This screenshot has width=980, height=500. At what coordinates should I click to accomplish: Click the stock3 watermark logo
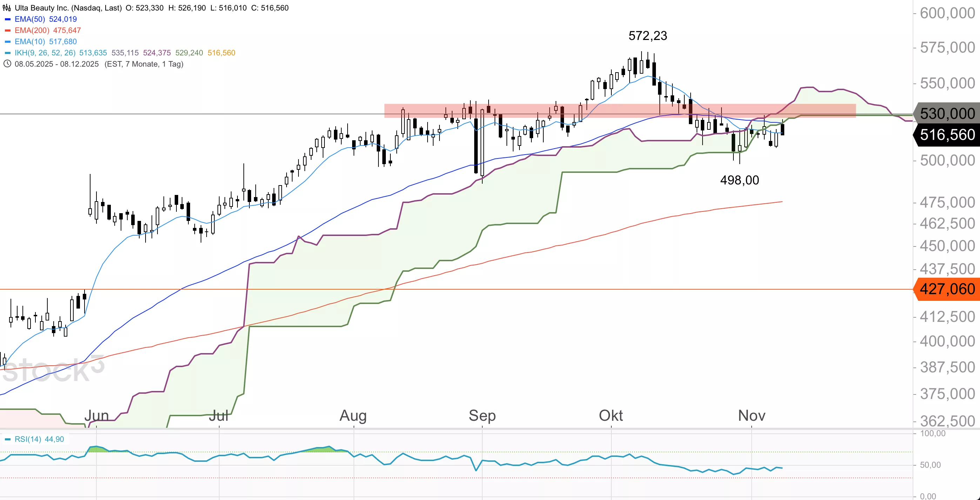[x=53, y=370]
